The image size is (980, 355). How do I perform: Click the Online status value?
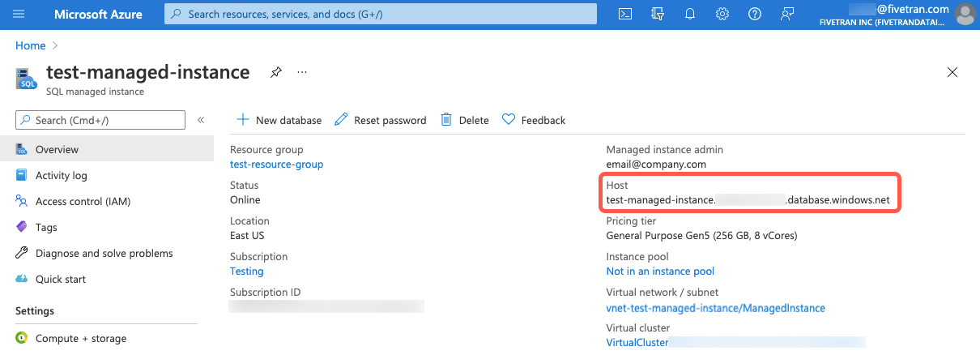click(245, 199)
